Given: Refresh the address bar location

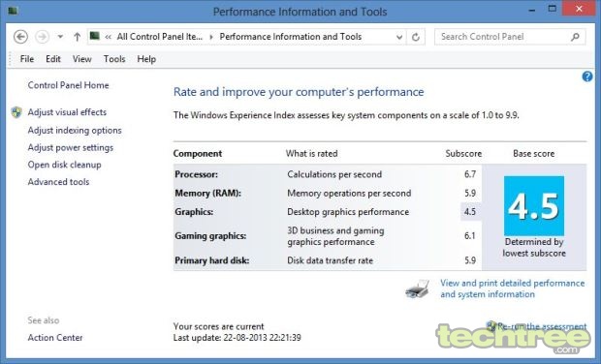Looking at the screenshot, I should (x=416, y=37).
